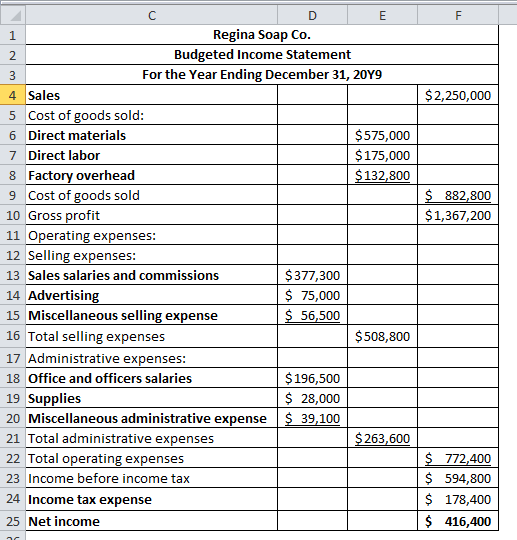Select the $416,400 net income value

(458, 521)
